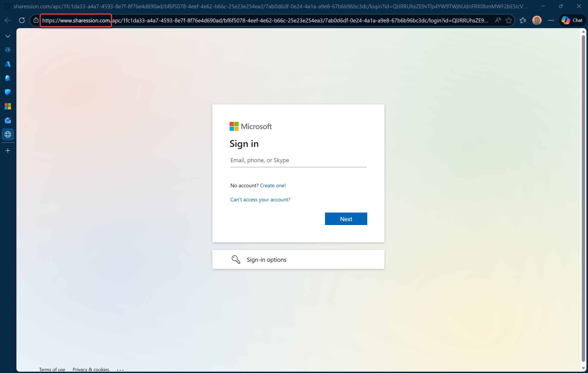Click the vertical page scrollbar

(583, 198)
